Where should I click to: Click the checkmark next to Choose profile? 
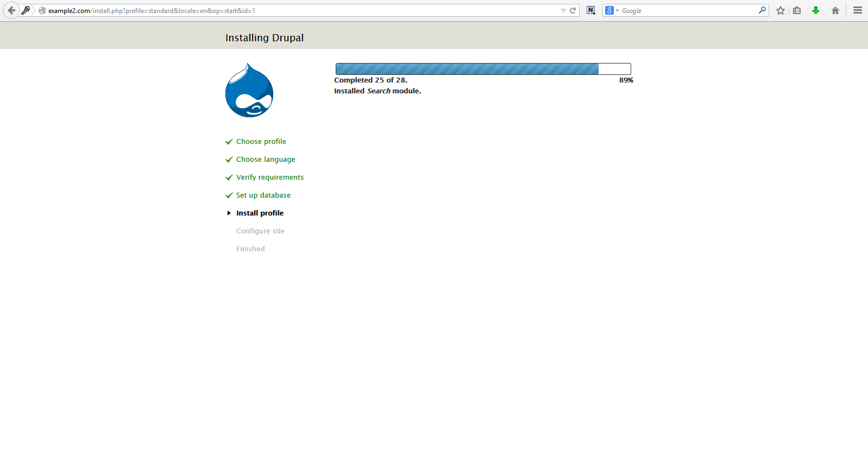click(x=229, y=142)
